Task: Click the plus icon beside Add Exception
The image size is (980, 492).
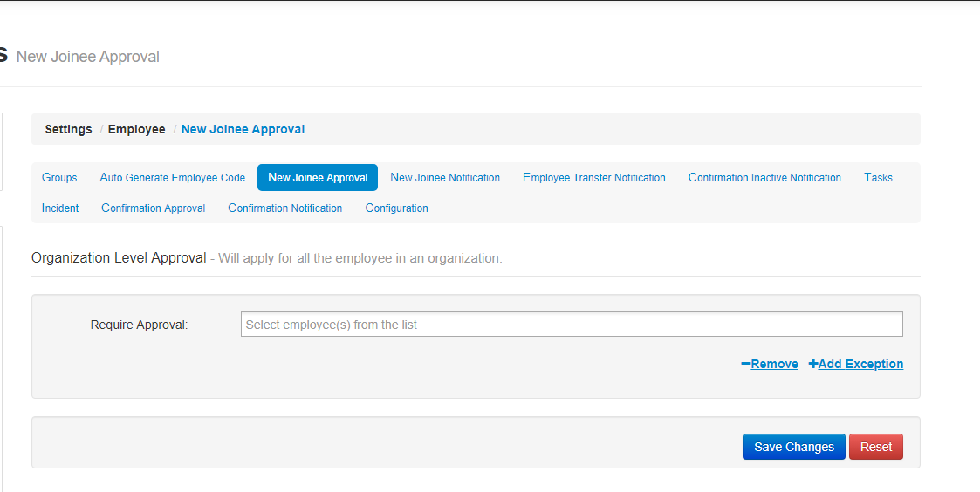Action: coord(813,364)
